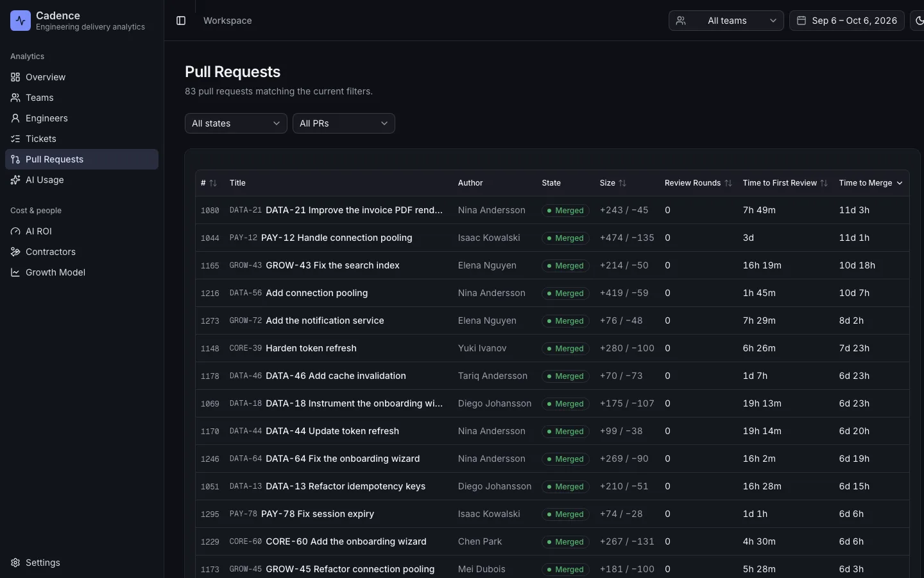Click the Cadence logo icon
Screen dimensions: 924x578
[21, 21]
